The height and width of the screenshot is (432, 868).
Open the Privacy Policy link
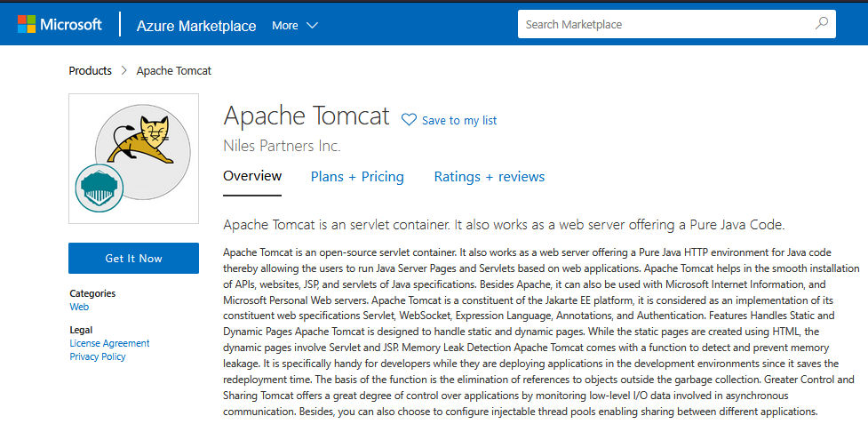pos(98,356)
